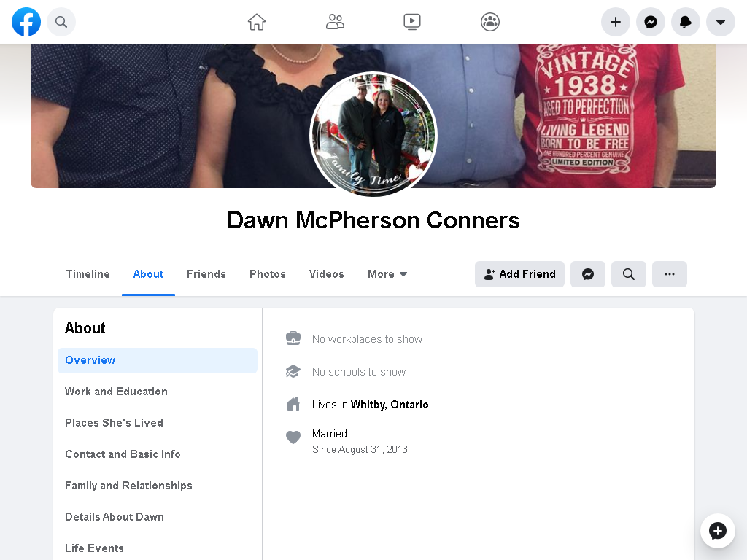Search this profile with magnifier button
Viewport: 747px width, 560px height.
click(629, 274)
